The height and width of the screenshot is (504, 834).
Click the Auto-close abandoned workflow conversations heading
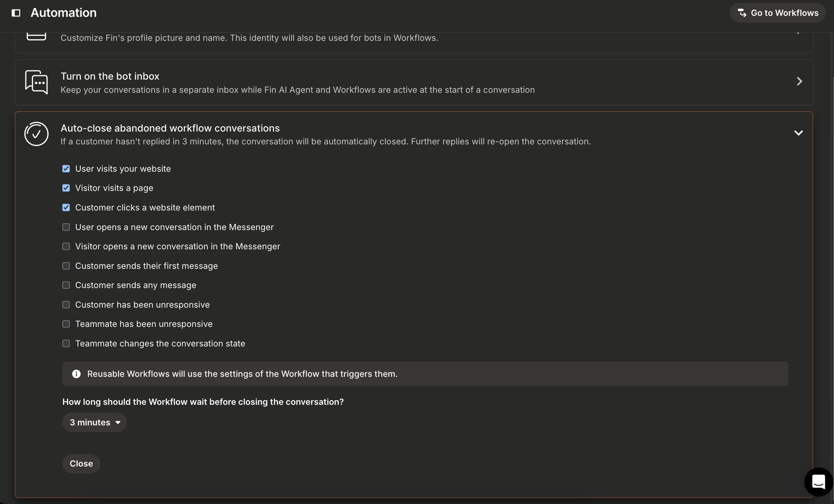(170, 128)
